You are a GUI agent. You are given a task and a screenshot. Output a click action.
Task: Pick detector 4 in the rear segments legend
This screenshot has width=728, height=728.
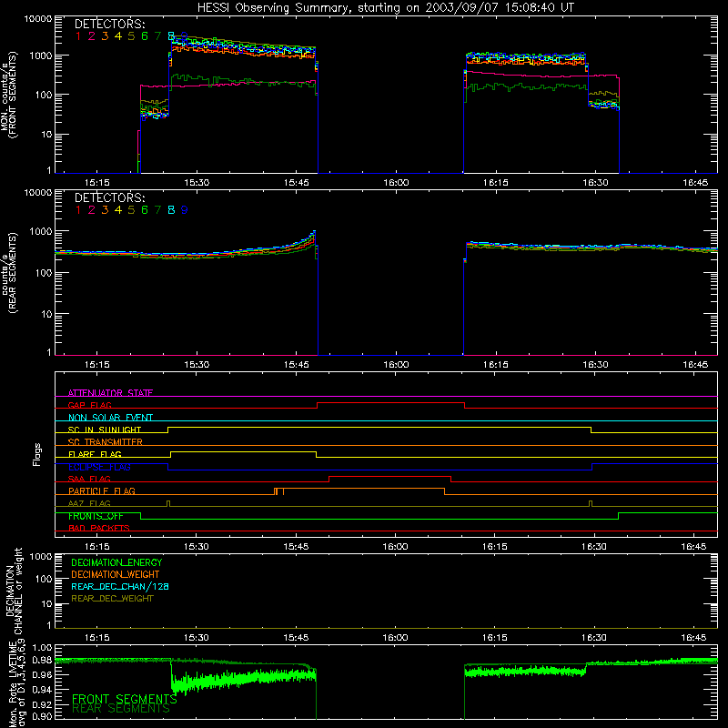pos(118,210)
